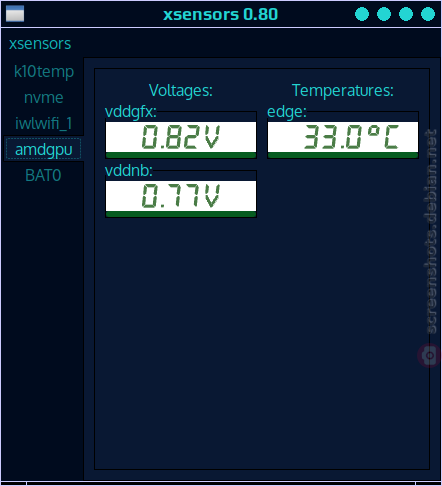442x486 pixels.
Task: Click the camera watermark icon
Action: click(x=429, y=355)
